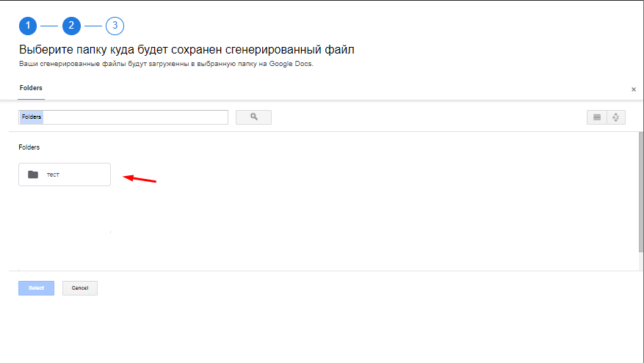Click the тест folder icon
Screen dimensions: 644x363
pos(32,175)
